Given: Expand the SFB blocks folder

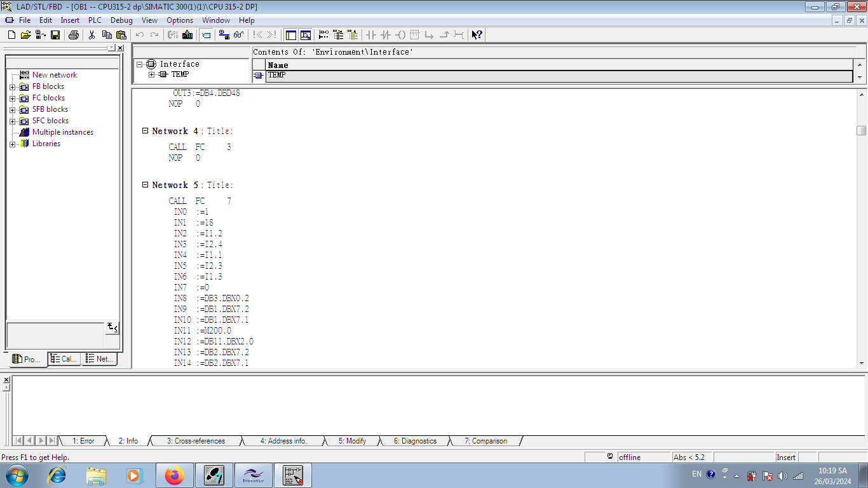Looking at the screenshot, I should pos(12,110).
